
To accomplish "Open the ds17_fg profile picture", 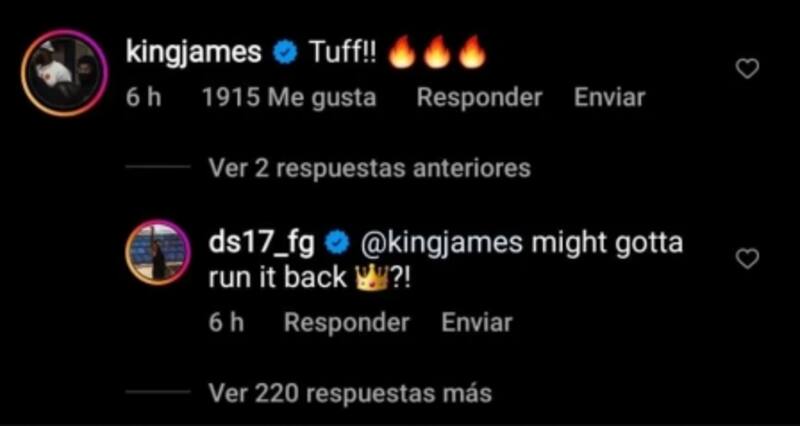I will [159, 253].
